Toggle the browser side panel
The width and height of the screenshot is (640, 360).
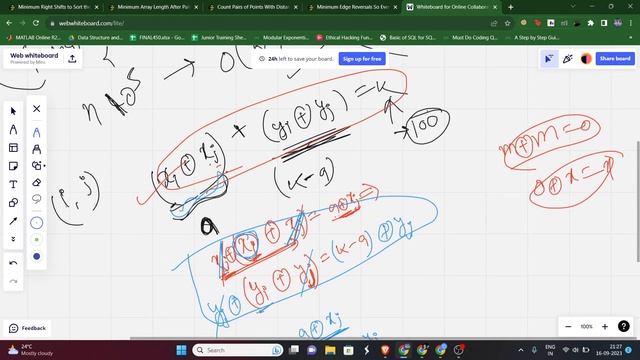(604, 23)
